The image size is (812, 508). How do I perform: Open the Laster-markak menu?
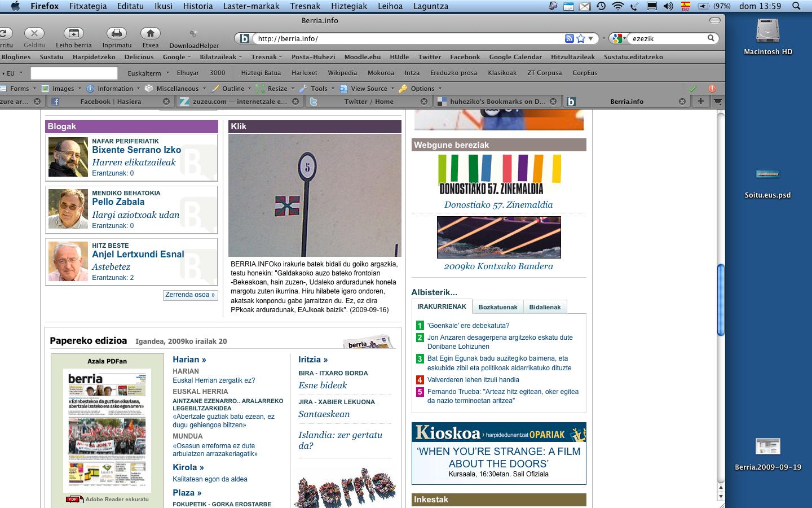pyautogui.click(x=251, y=6)
